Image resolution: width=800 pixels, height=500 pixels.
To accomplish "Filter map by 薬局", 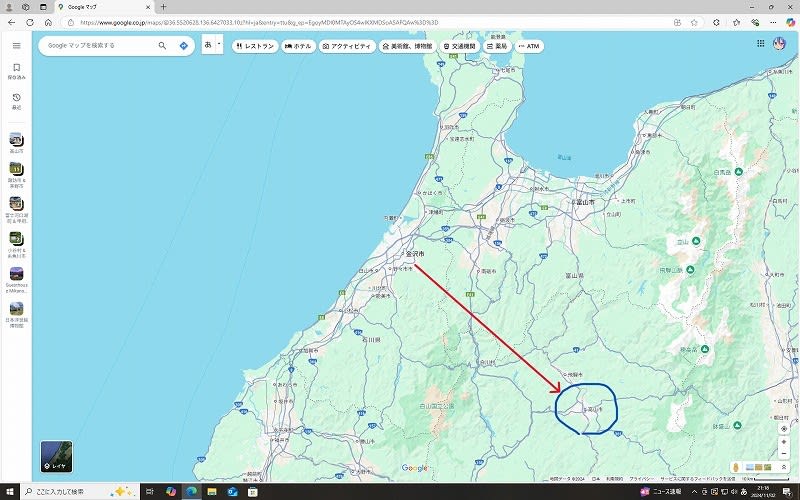I will [497, 46].
